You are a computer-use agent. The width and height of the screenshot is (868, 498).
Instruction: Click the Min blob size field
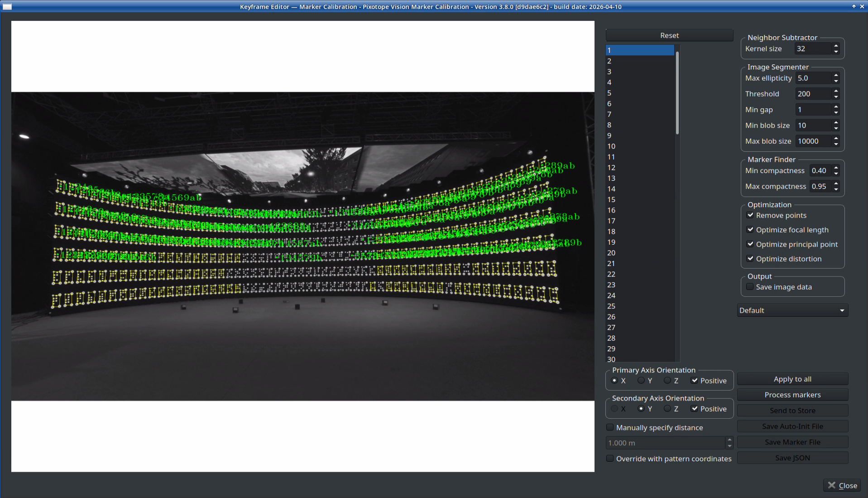[814, 126]
